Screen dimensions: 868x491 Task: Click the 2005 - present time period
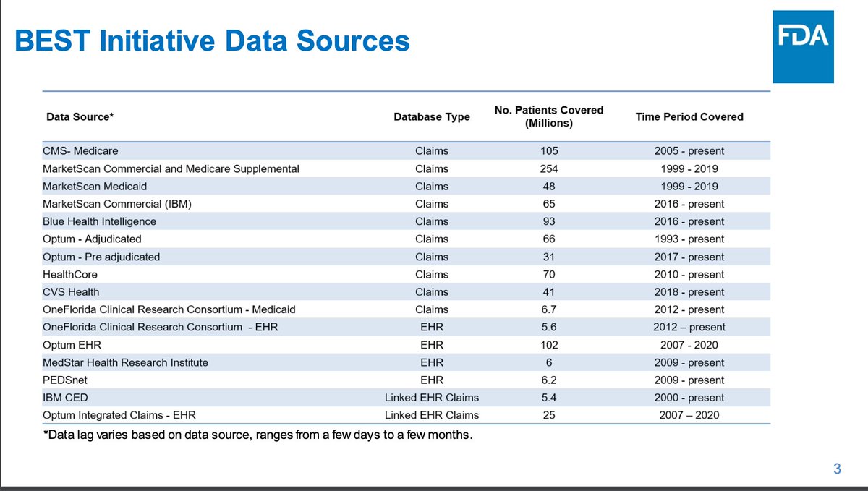point(689,151)
